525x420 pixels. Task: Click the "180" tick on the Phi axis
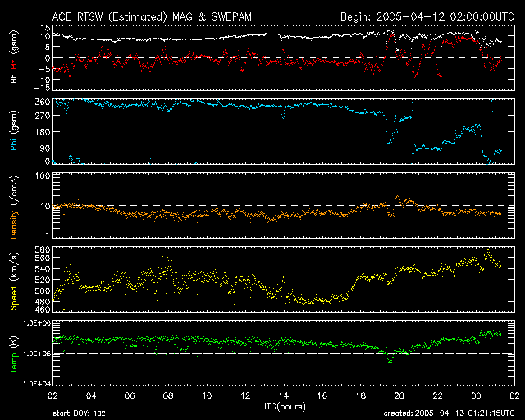[x=43, y=132]
